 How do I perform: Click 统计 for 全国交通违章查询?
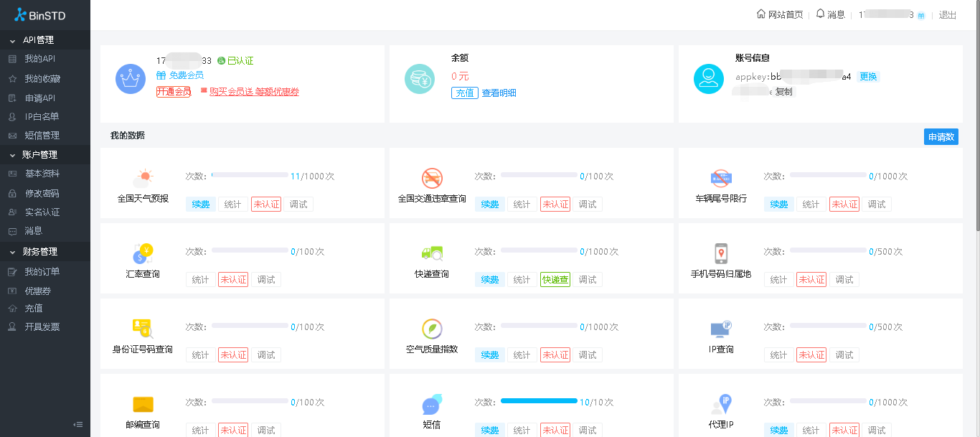[x=522, y=205]
